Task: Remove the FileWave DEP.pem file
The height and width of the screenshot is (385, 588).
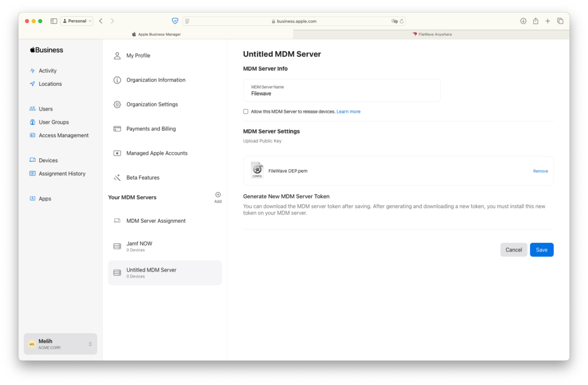Action: point(540,171)
